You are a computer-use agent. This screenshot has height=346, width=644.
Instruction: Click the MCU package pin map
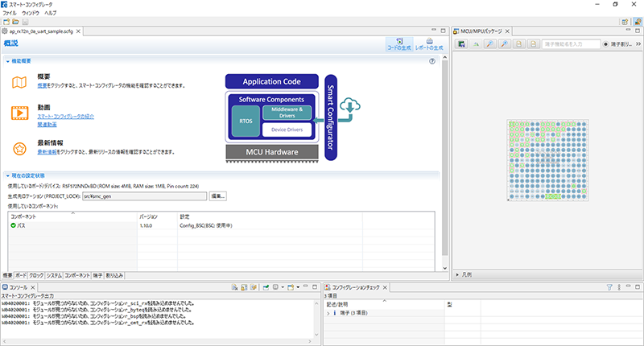547,160
